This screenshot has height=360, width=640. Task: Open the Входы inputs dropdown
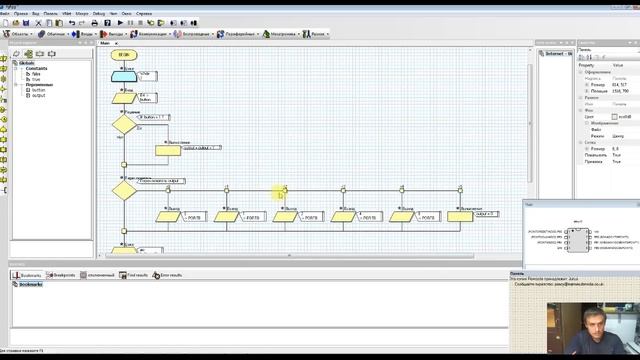84,34
